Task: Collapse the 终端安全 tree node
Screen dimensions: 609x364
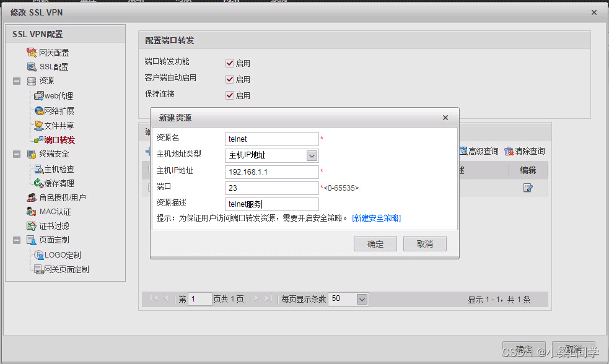Action: tap(17, 154)
